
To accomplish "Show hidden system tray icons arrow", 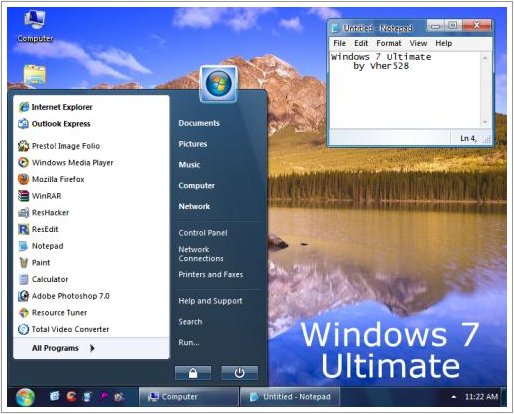I will click(x=453, y=397).
